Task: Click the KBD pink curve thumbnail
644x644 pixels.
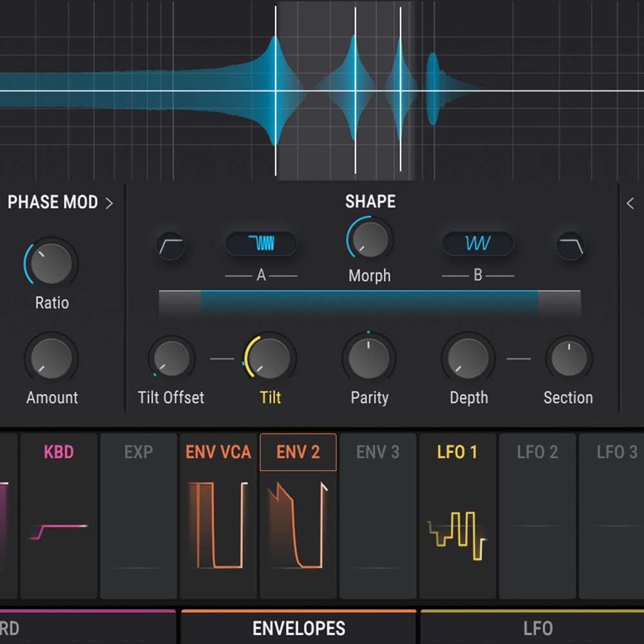Action: 59,531
